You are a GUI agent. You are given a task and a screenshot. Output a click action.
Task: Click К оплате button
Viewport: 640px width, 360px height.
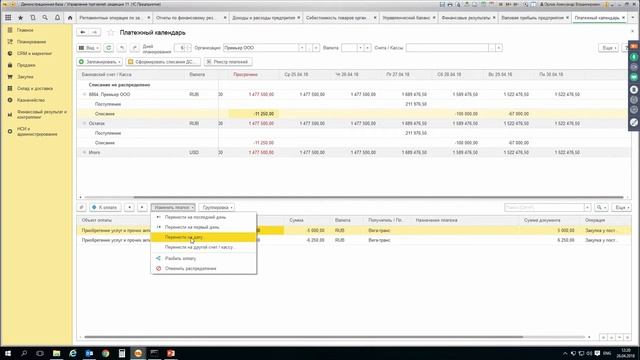105,207
